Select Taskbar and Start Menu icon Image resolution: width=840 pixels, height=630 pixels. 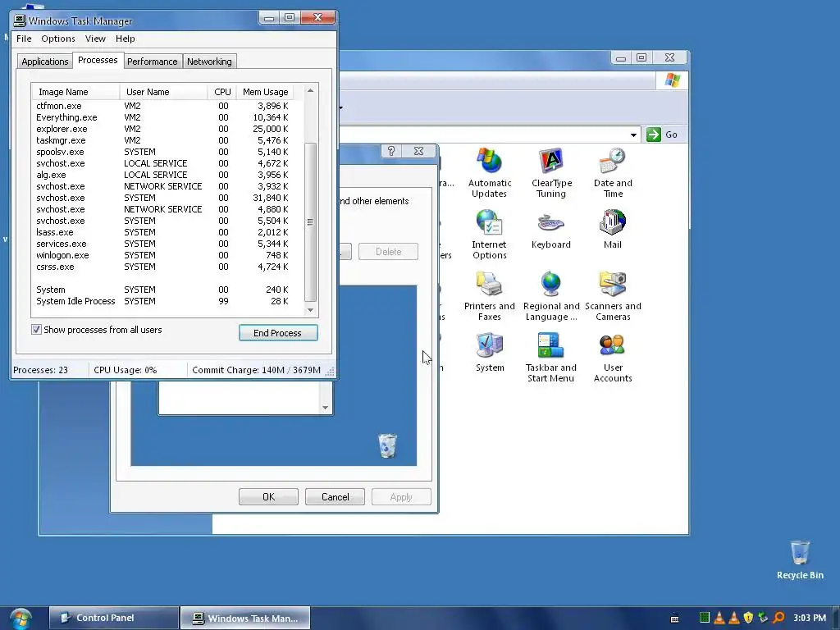tap(550, 358)
